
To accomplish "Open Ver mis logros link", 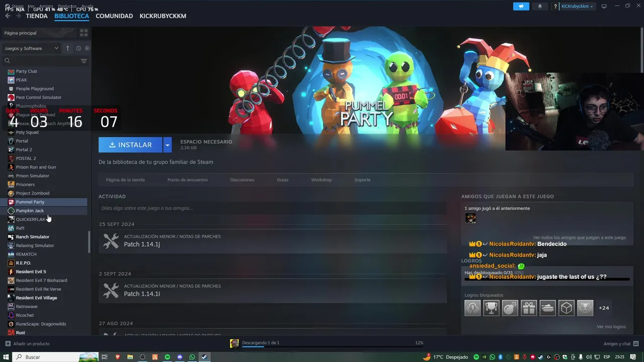I will (x=611, y=326).
